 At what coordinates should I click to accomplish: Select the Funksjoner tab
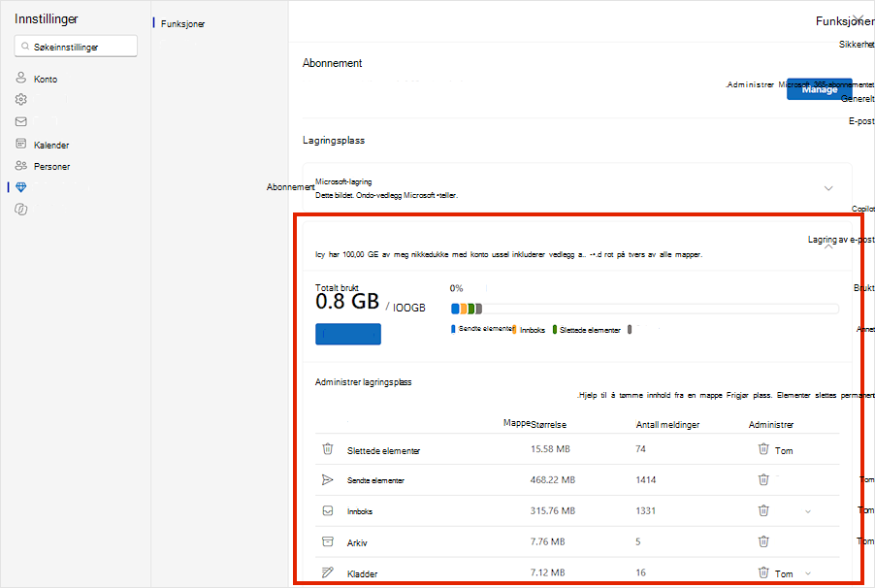(x=182, y=24)
